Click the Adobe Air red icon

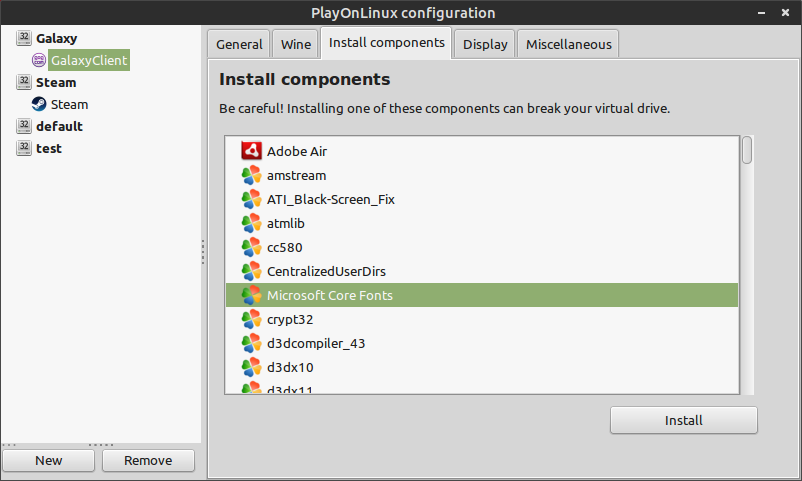(251, 151)
